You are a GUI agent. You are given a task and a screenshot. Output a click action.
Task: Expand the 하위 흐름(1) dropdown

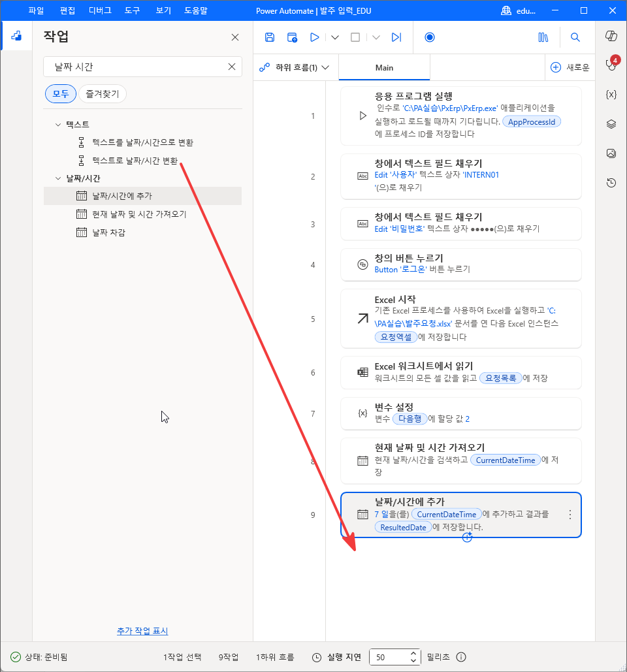(x=295, y=67)
